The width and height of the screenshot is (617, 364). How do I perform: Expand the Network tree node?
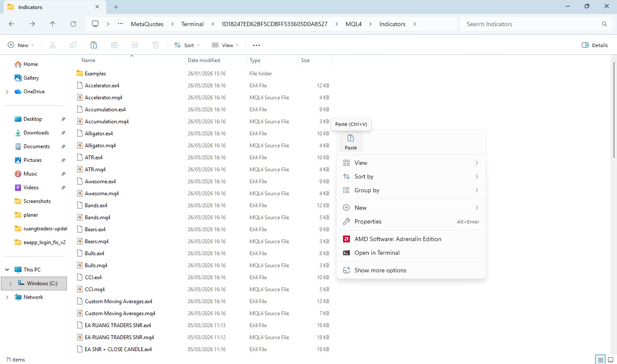coord(7,297)
